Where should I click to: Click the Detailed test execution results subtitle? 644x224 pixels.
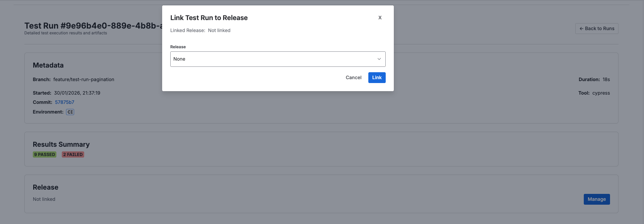tap(66, 33)
